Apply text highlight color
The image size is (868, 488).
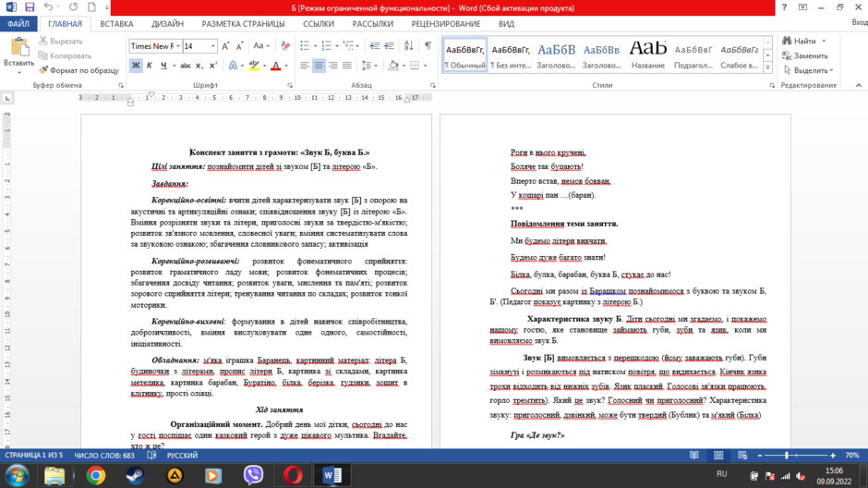click(254, 66)
